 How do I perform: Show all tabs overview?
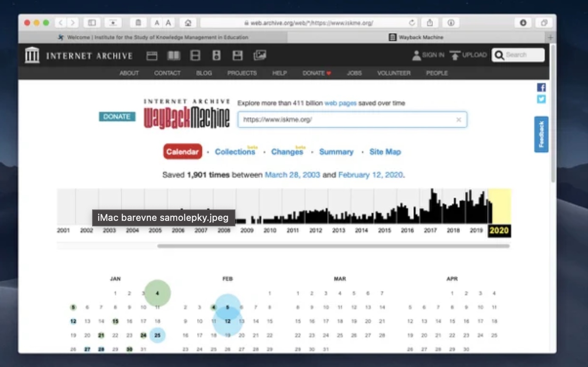coord(543,23)
